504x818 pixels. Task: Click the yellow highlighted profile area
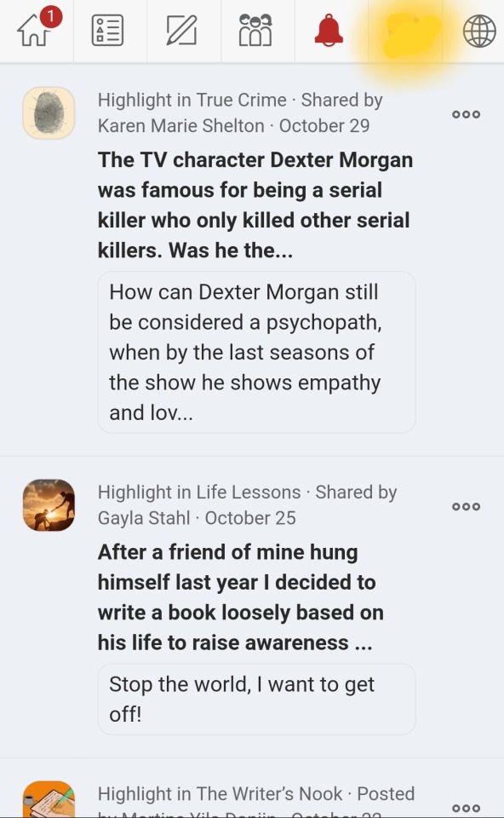click(x=411, y=36)
